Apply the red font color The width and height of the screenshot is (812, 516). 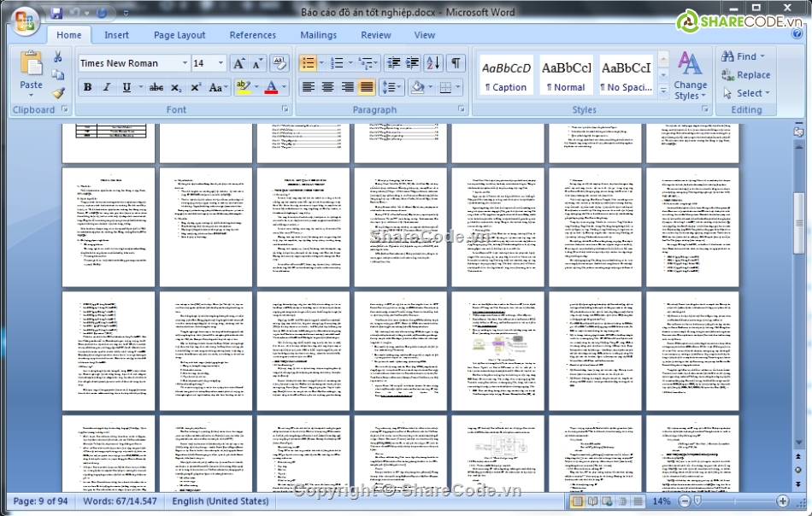(271, 87)
